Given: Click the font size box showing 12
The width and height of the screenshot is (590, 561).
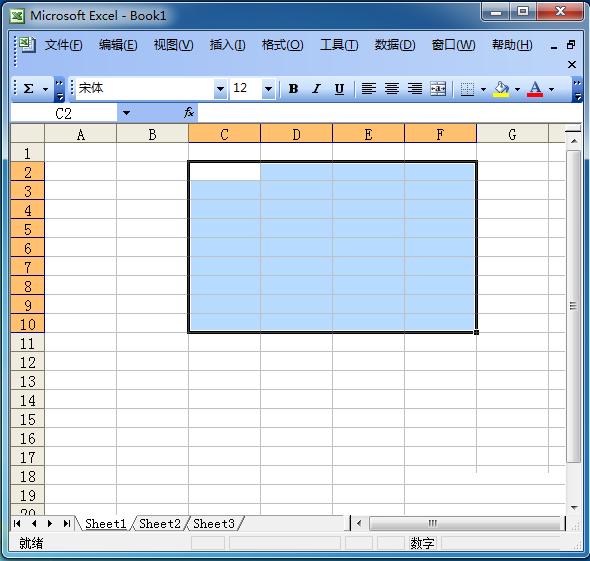Looking at the screenshot, I should (246, 89).
